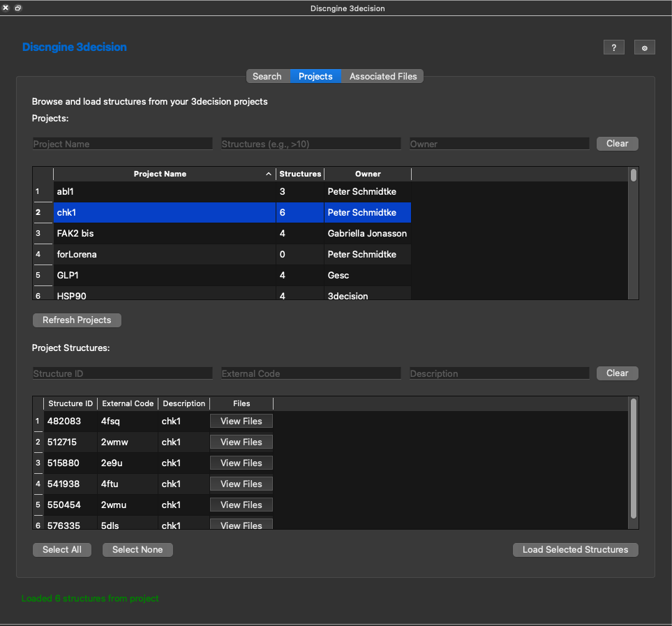
Task: Clear the structure filters
Action: tap(617, 373)
